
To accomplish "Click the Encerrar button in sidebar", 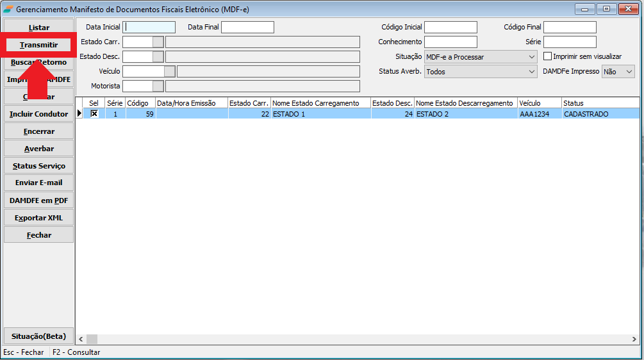I will coord(38,131).
